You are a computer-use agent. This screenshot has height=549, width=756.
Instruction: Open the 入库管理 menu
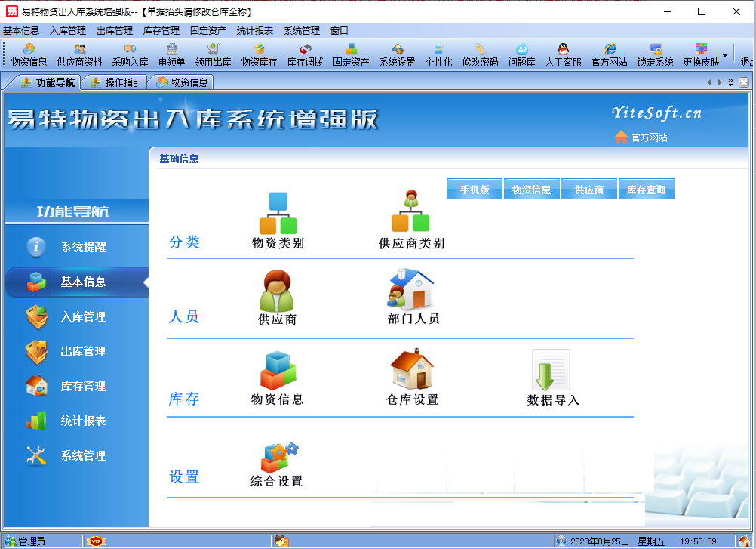click(x=67, y=31)
